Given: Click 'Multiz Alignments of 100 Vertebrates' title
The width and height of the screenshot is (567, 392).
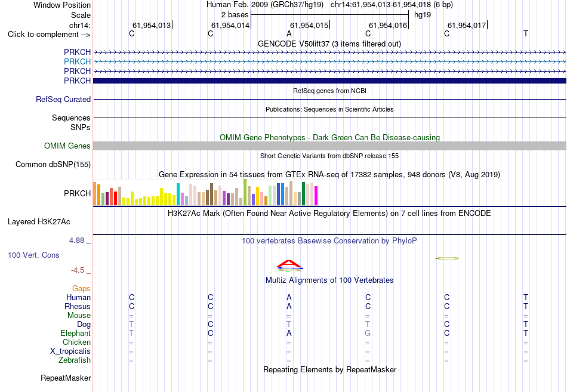Looking at the screenshot, I should tap(329, 280).
